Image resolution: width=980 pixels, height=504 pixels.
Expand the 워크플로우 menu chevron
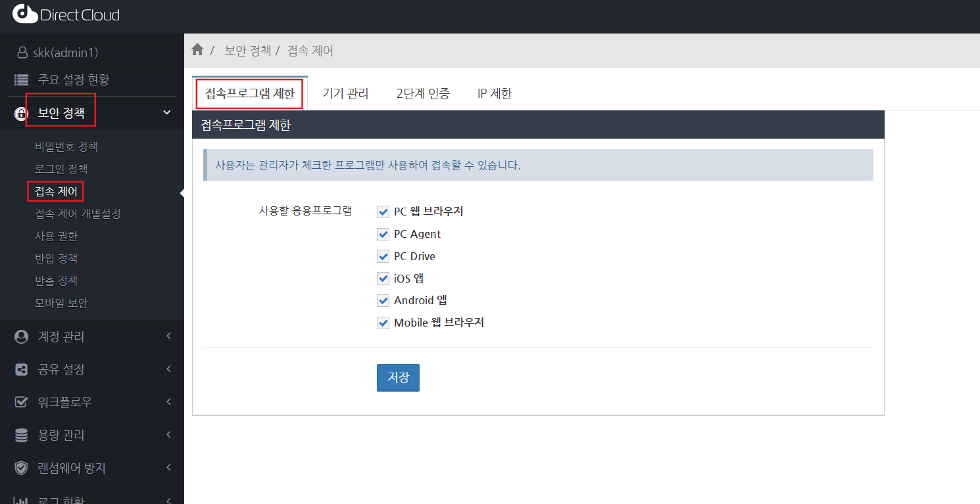168,402
